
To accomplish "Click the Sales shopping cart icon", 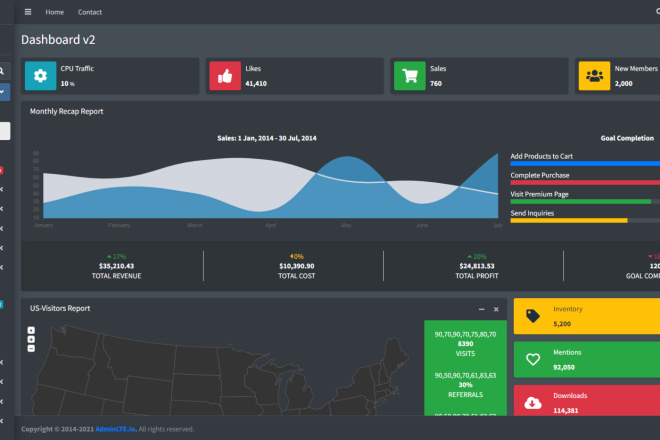I will pyautogui.click(x=410, y=75).
